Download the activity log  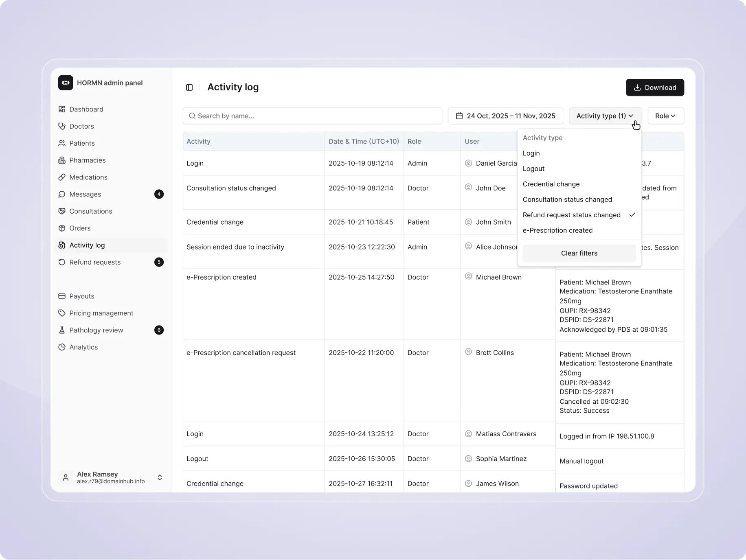click(x=655, y=87)
